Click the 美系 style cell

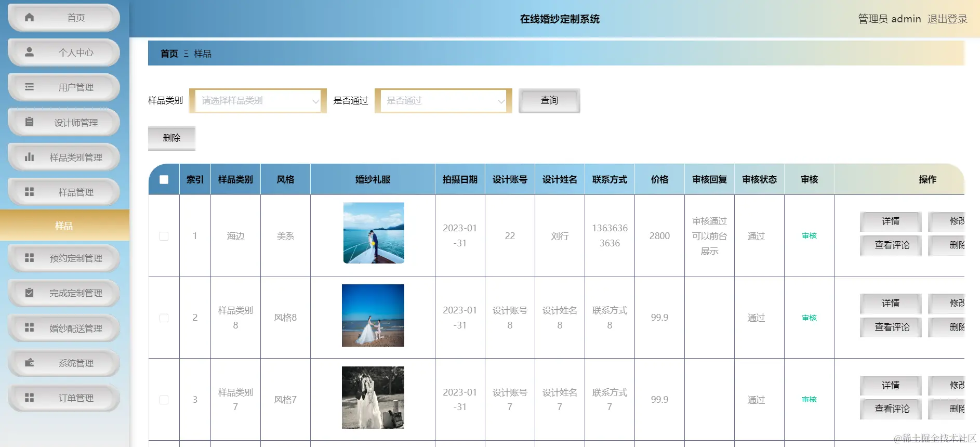[x=285, y=236]
